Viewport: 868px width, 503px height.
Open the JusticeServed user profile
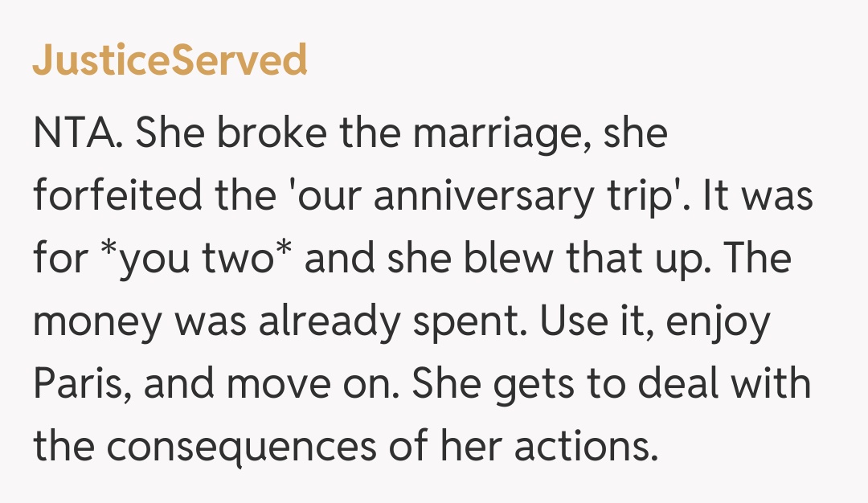[170, 60]
